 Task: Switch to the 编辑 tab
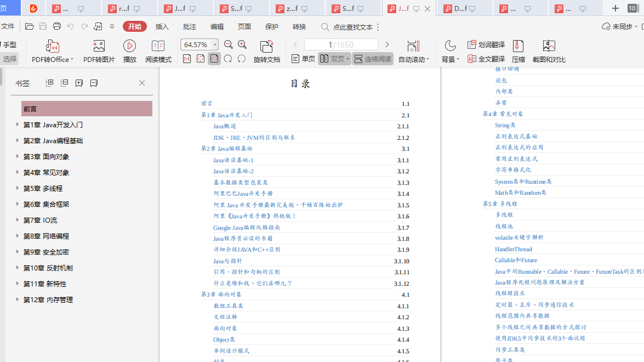pos(217,27)
